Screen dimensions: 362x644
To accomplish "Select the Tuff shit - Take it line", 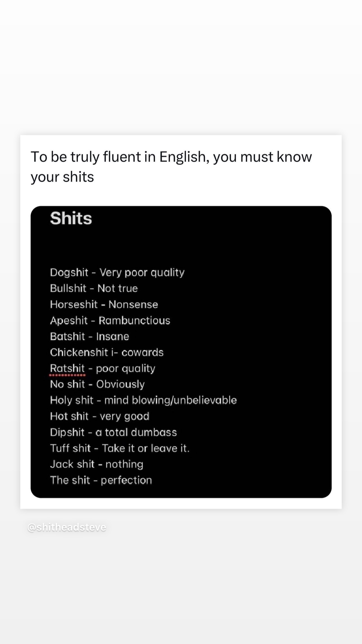I will tap(120, 448).
